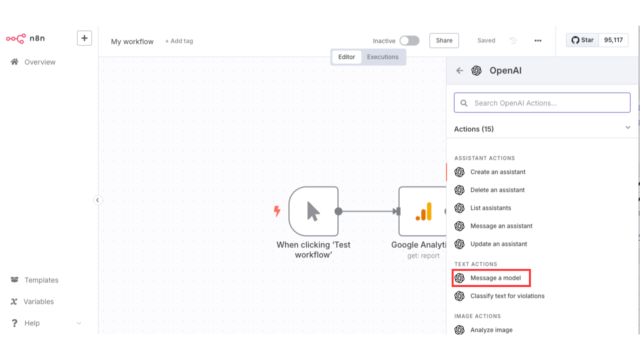Focus the Search OpenAI Actions field
Viewport: 640px width, 360px height.
[x=542, y=103]
